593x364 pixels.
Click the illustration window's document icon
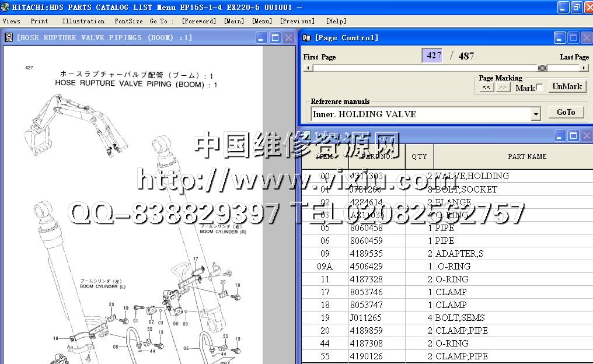tap(9, 37)
